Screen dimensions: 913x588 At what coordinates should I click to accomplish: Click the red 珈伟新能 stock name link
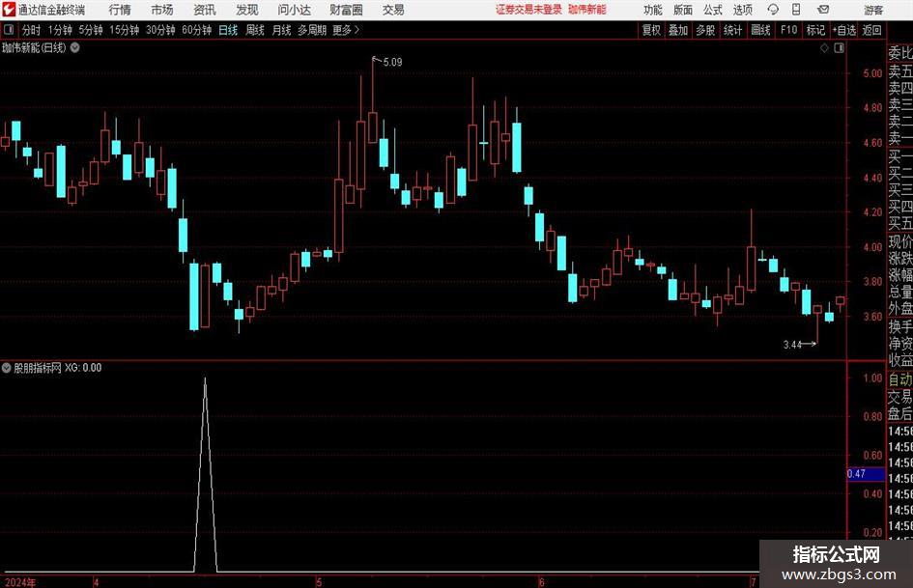click(x=587, y=10)
